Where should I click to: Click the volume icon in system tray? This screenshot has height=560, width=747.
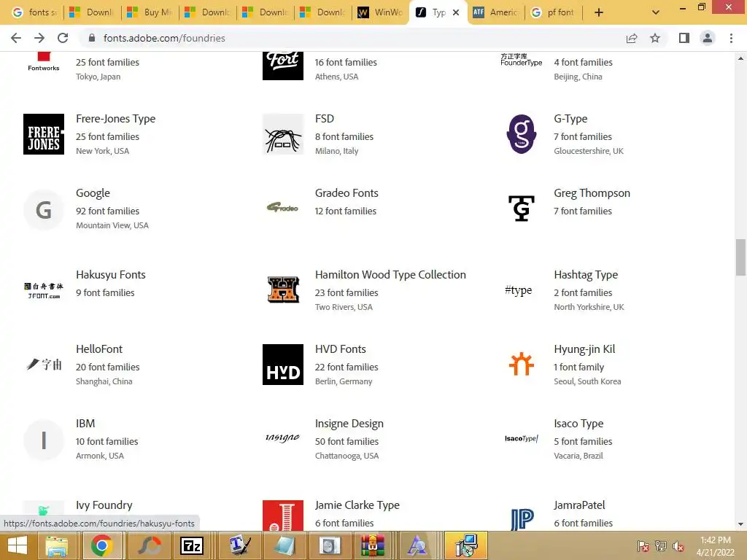click(x=678, y=546)
